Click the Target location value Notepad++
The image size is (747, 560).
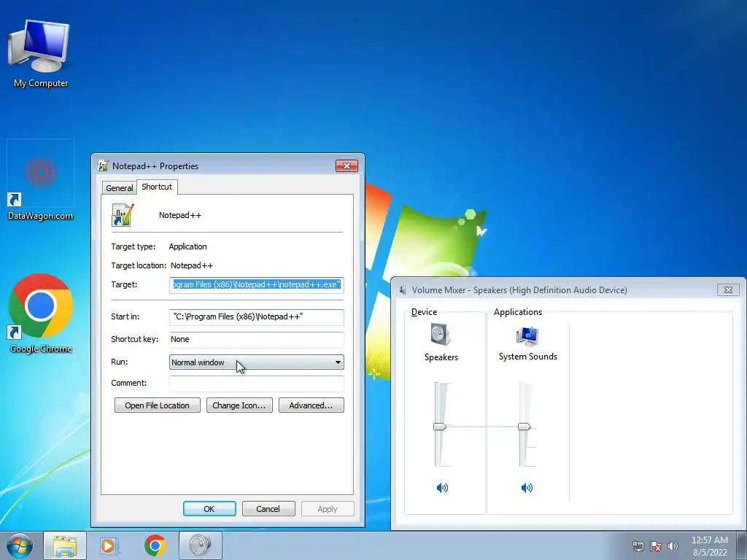[x=192, y=265]
